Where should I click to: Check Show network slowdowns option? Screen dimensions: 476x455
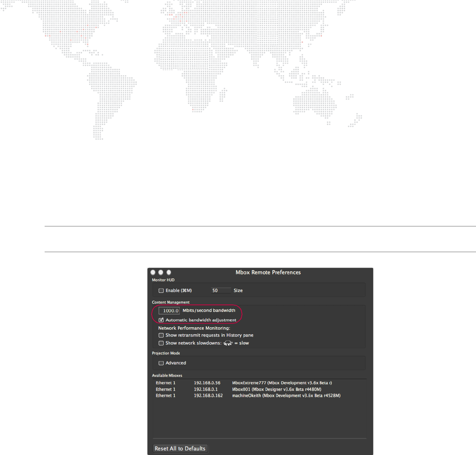161,343
